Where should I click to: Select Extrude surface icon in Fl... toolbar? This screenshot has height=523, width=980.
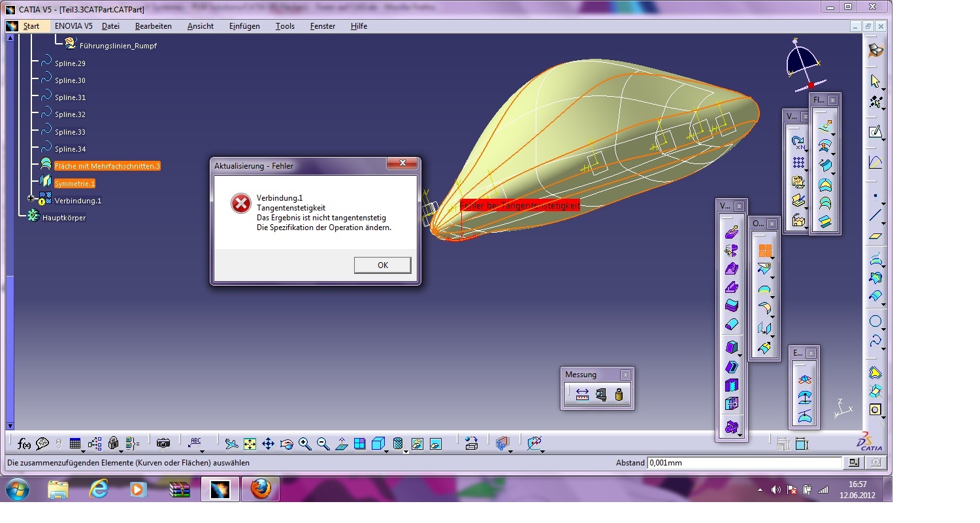[825, 127]
